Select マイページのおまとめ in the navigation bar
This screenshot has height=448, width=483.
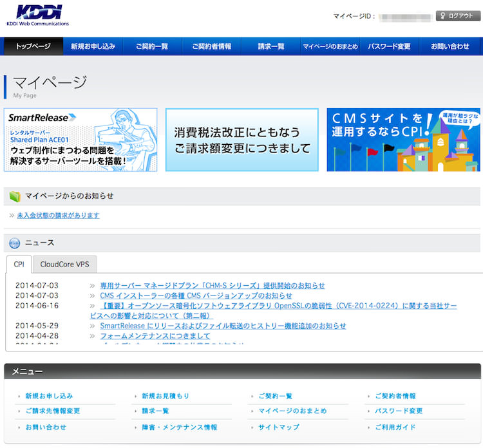click(x=330, y=46)
